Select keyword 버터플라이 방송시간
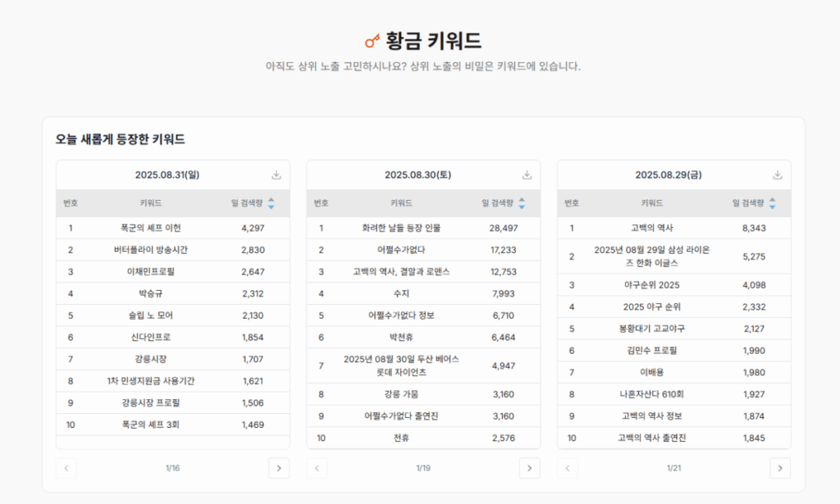840x504 pixels. pyautogui.click(x=151, y=250)
